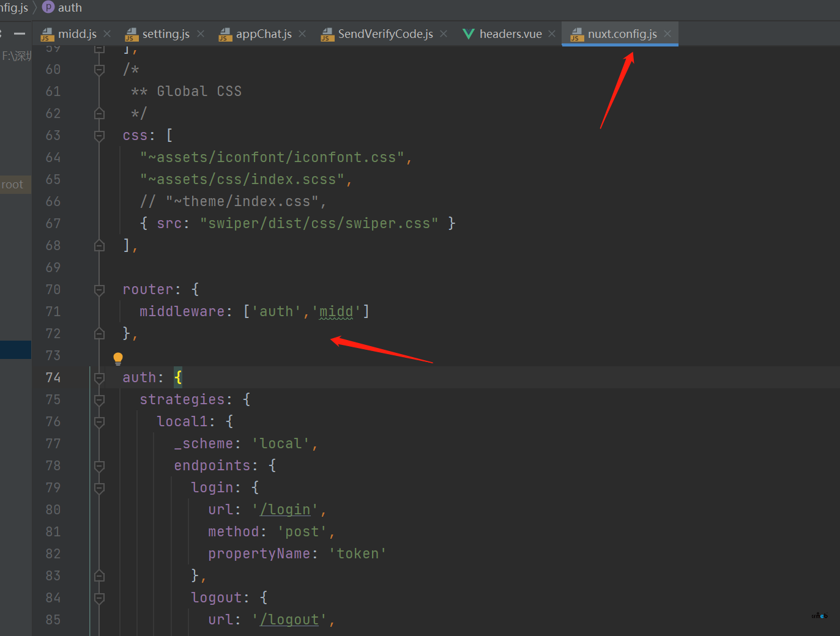Screen dimensions: 840x636
Task: Click the Global CSS comment text
Action: point(199,91)
